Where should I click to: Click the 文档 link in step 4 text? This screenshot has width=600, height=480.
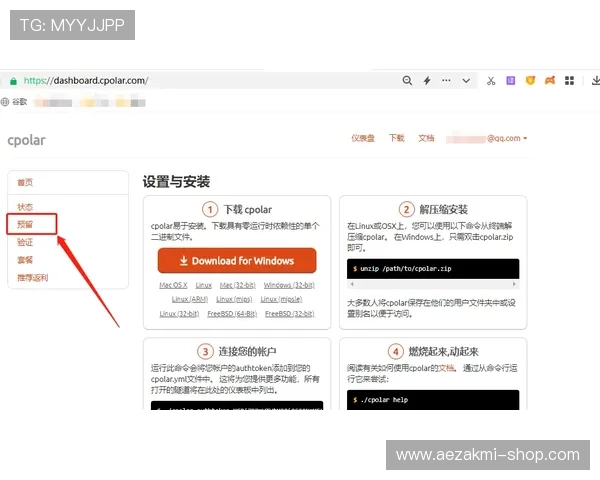click(446, 368)
